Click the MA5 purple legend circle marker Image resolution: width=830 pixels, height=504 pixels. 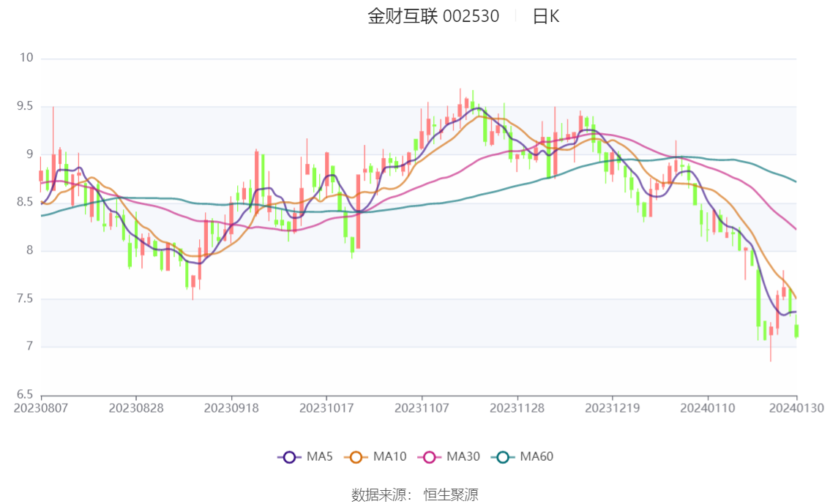(x=289, y=457)
